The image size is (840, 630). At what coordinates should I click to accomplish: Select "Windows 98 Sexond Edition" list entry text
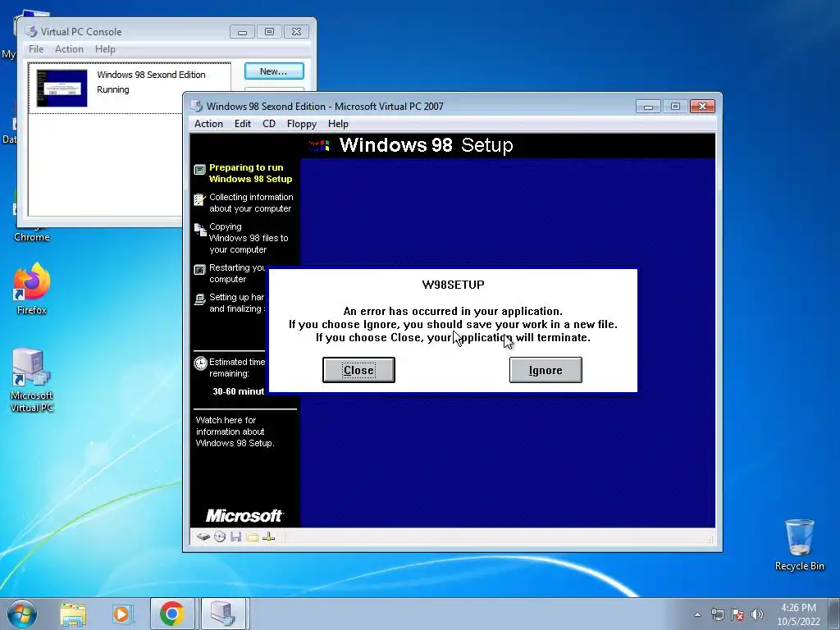[x=151, y=75]
